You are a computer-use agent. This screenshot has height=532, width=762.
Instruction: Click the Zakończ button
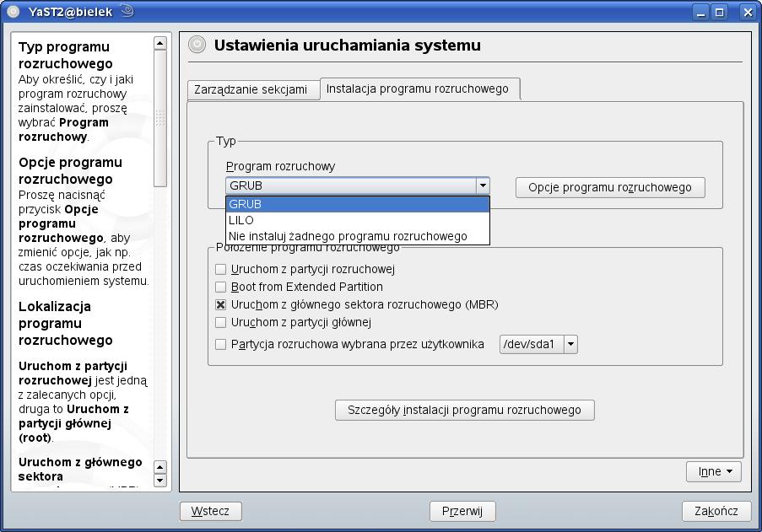point(716,511)
